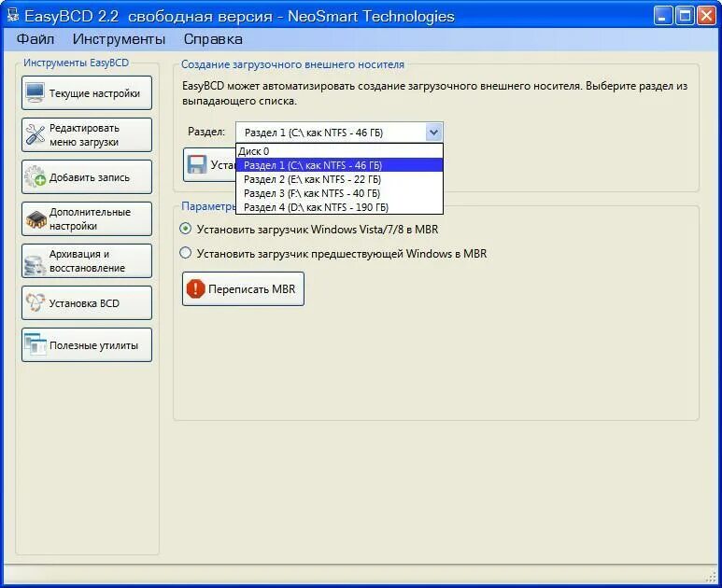Click the database icon on Архивация и восстановление
722x588 pixels.
35,264
